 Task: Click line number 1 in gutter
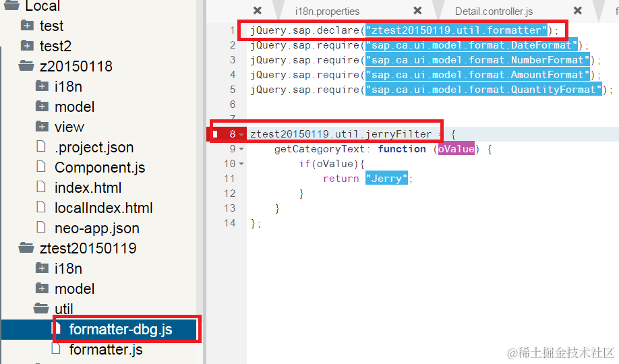coord(233,30)
